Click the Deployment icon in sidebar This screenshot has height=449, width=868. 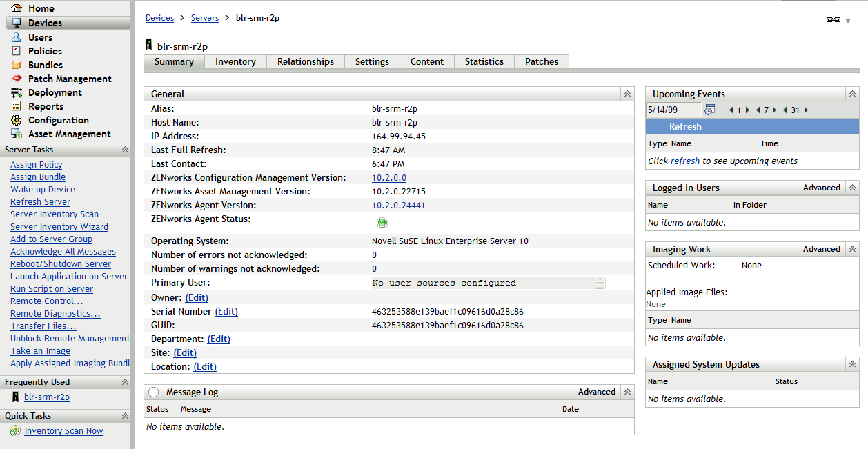click(x=17, y=92)
